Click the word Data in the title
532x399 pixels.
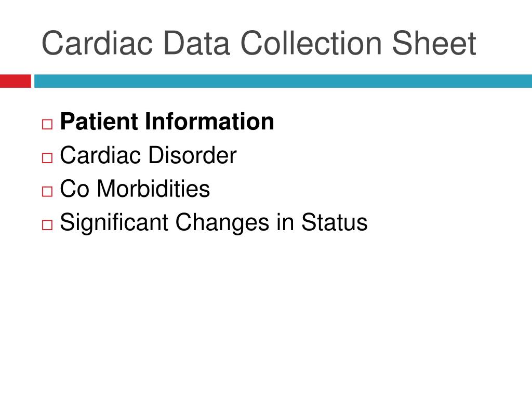pyautogui.click(x=197, y=43)
